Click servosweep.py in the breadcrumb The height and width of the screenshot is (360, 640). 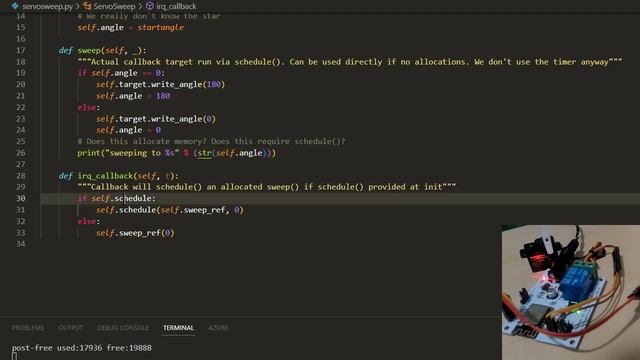point(47,7)
